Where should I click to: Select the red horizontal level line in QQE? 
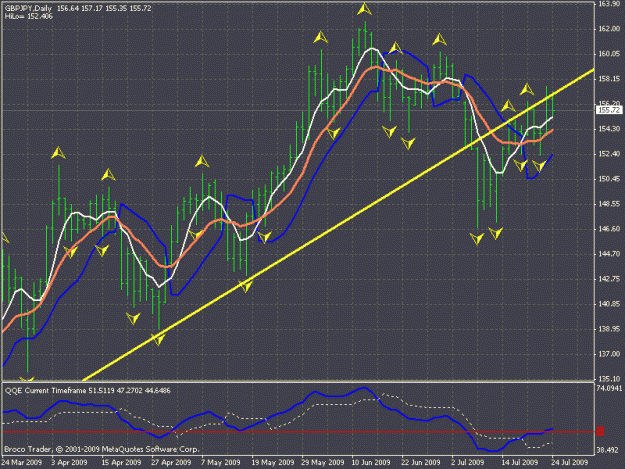pyautogui.click(x=297, y=432)
